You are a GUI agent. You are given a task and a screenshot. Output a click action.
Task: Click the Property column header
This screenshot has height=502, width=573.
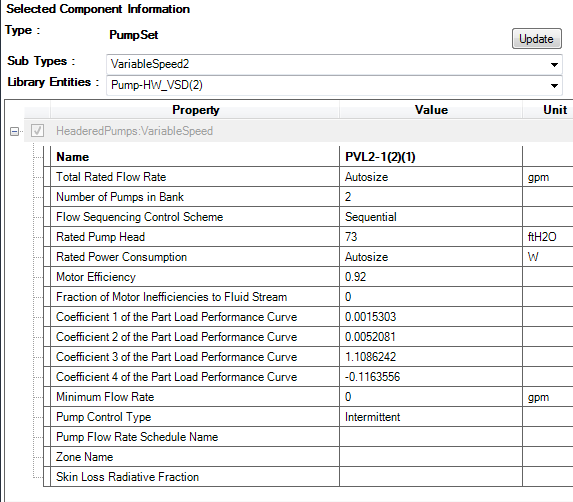195,110
